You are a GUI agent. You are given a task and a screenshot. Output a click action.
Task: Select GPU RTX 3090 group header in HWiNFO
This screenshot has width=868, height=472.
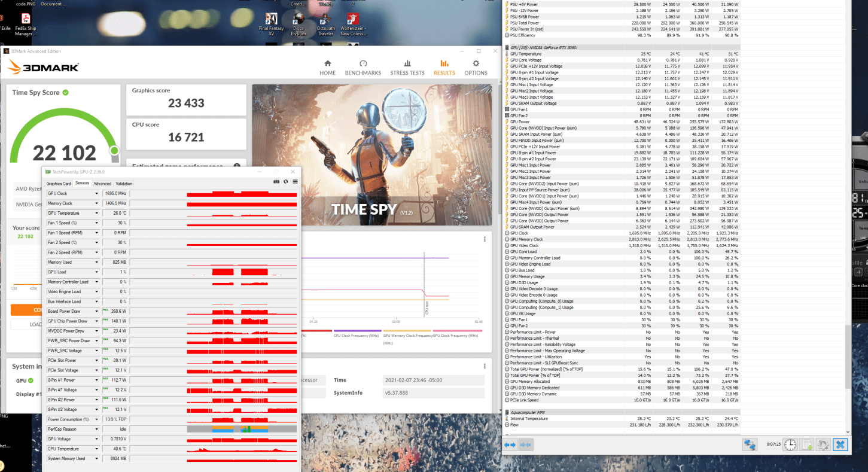click(623, 47)
